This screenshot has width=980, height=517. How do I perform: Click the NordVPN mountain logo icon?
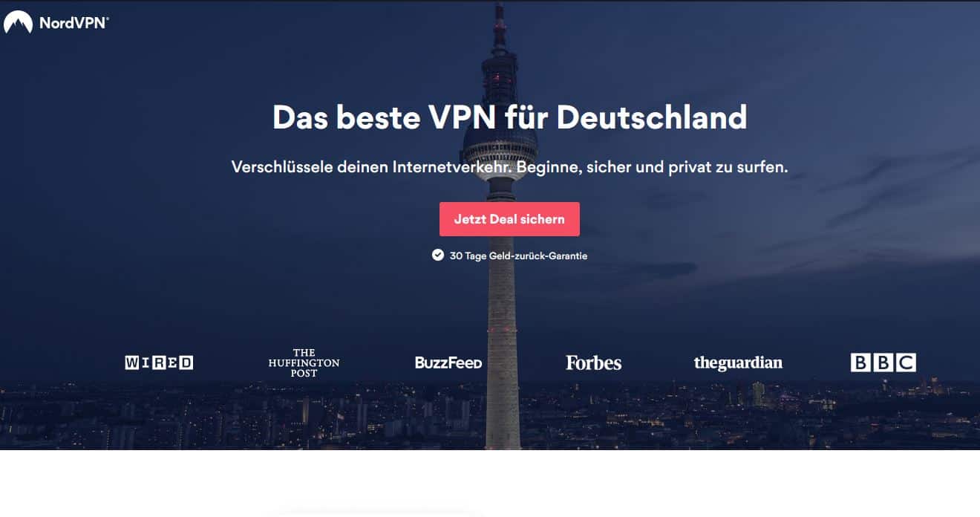click(18, 22)
